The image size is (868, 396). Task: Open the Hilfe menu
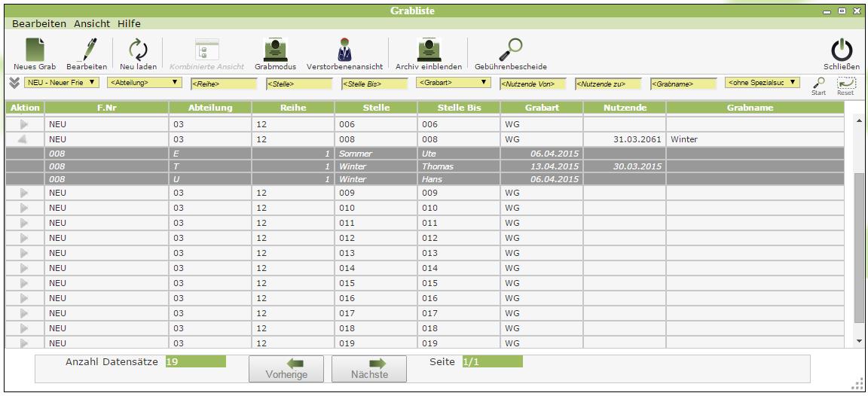point(129,23)
